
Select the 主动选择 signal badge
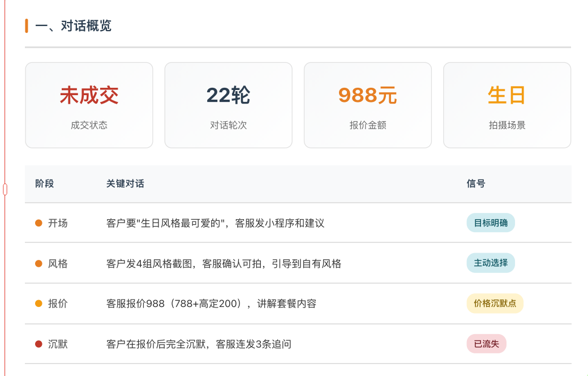pyautogui.click(x=491, y=263)
